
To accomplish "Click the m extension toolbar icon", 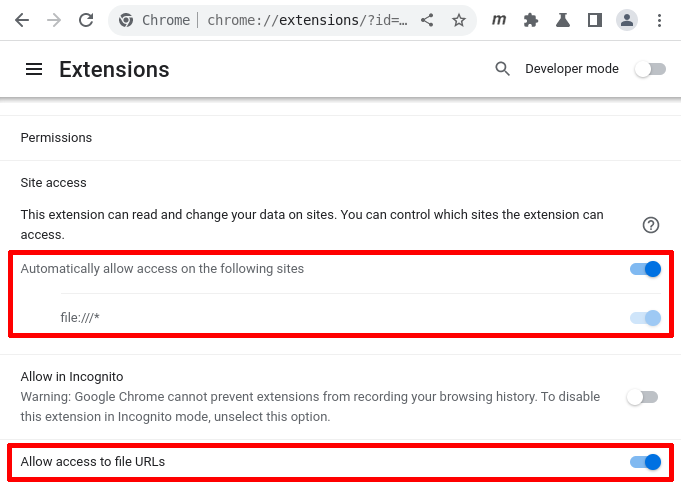I will pos(499,20).
